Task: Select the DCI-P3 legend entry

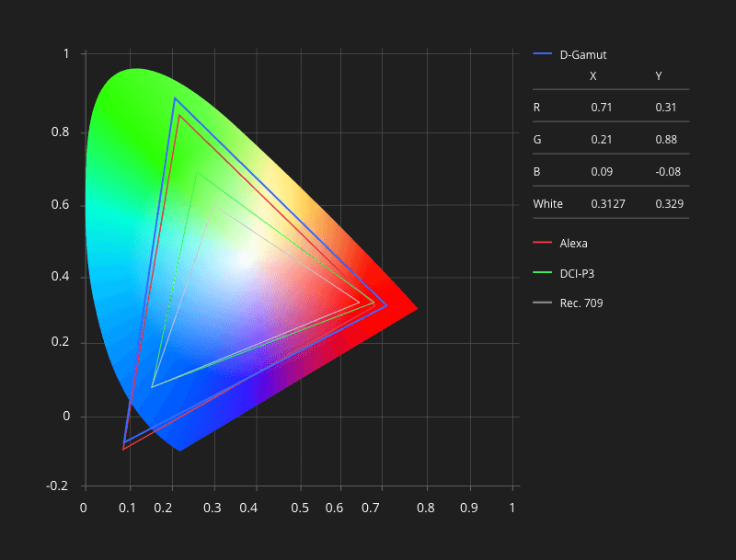Action: [x=564, y=273]
